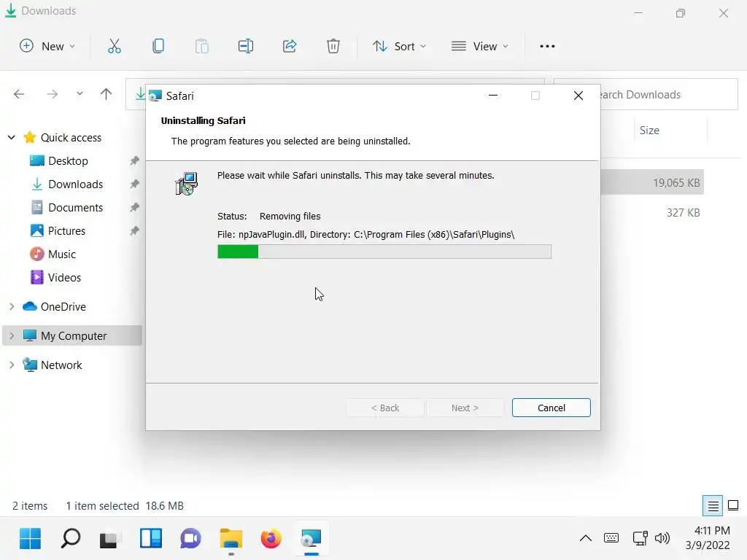Open taskbar Search magnifier
Image resolution: width=747 pixels, height=560 pixels.
tap(71, 539)
